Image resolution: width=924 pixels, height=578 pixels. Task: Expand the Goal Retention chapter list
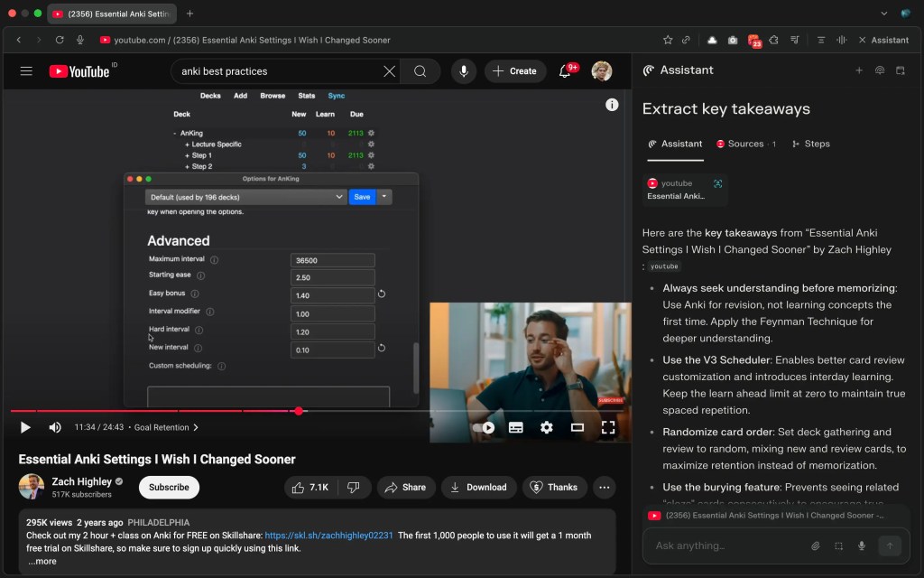pyautogui.click(x=166, y=427)
